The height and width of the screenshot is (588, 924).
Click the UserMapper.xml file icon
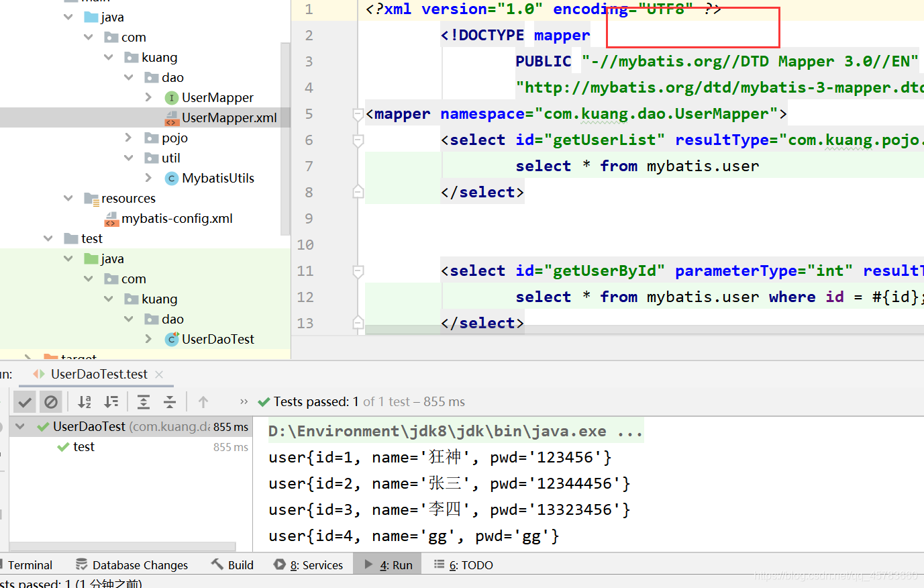171,118
